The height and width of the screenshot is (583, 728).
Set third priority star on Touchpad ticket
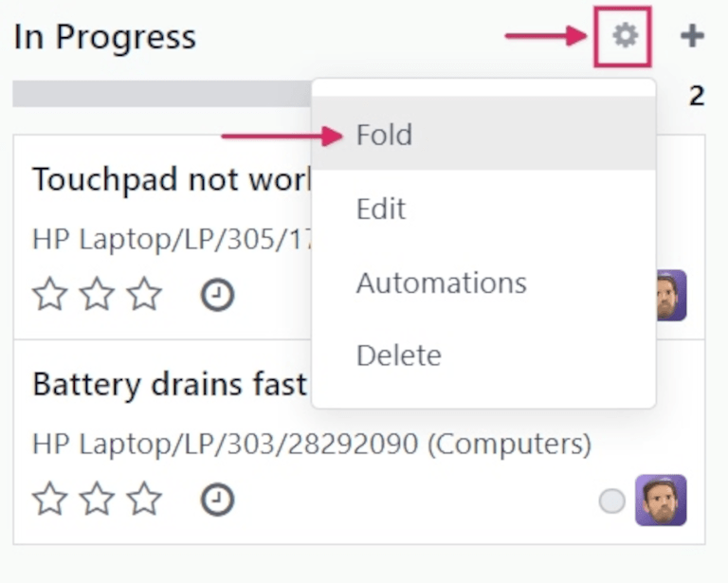click(x=144, y=296)
